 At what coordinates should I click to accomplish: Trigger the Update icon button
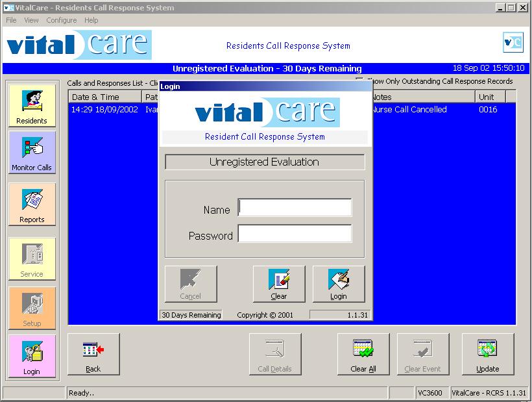[487, 354]
